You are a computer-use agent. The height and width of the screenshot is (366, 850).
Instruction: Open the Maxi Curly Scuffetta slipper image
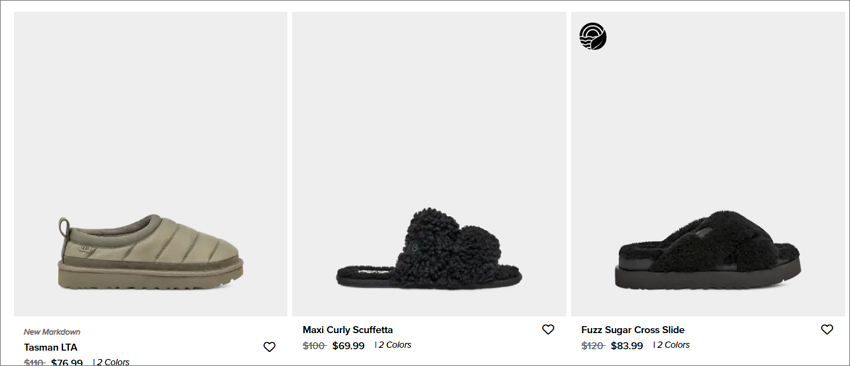[x=429, y=164]
